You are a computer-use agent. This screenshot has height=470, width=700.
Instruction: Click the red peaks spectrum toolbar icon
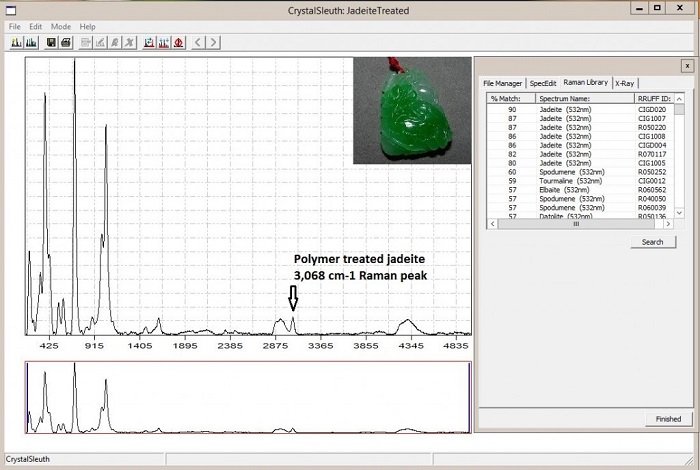coord(163,43)
